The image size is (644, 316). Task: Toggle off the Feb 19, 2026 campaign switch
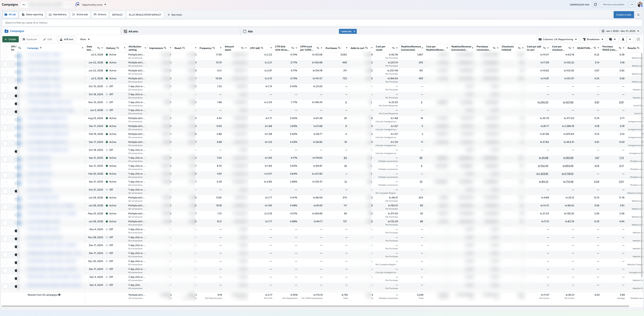tap(18, 135)
